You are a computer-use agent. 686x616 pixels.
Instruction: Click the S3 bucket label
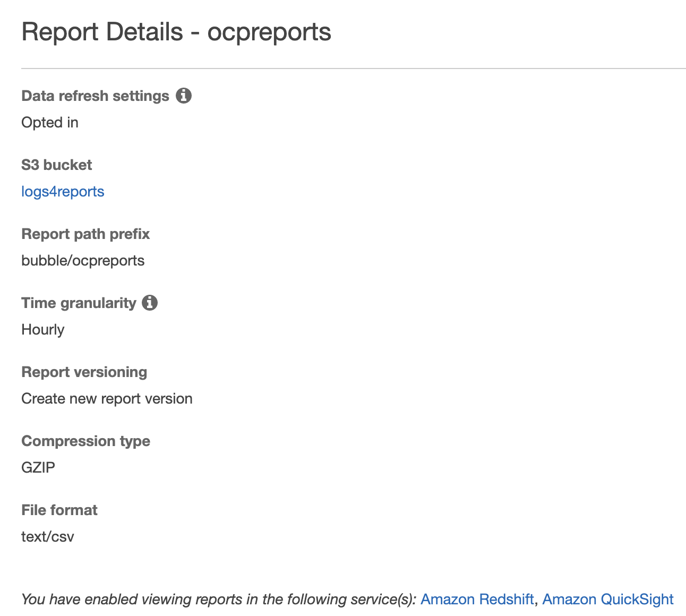[x=56, y=165]
